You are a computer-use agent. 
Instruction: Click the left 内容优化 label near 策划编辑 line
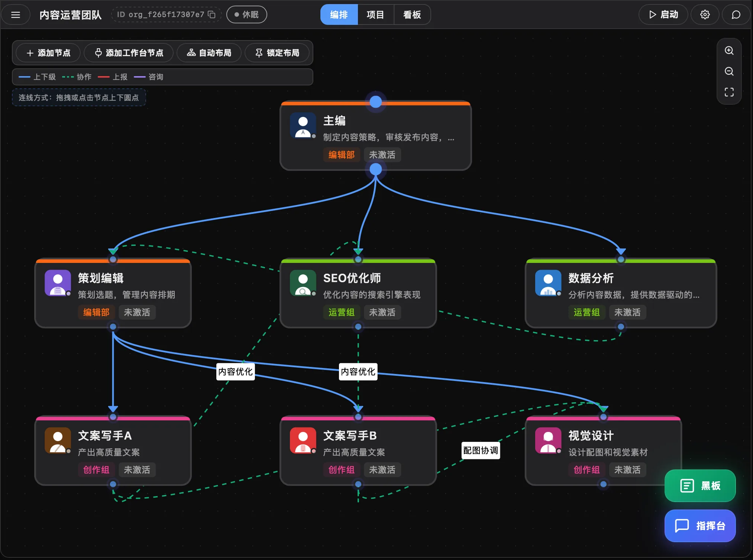pyautogui.click(x=236, y=372)
